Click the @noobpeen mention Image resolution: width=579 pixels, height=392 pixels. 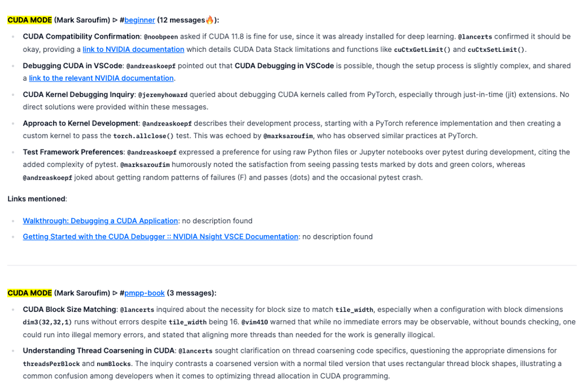pyautogui.click(x=162, y=37)
